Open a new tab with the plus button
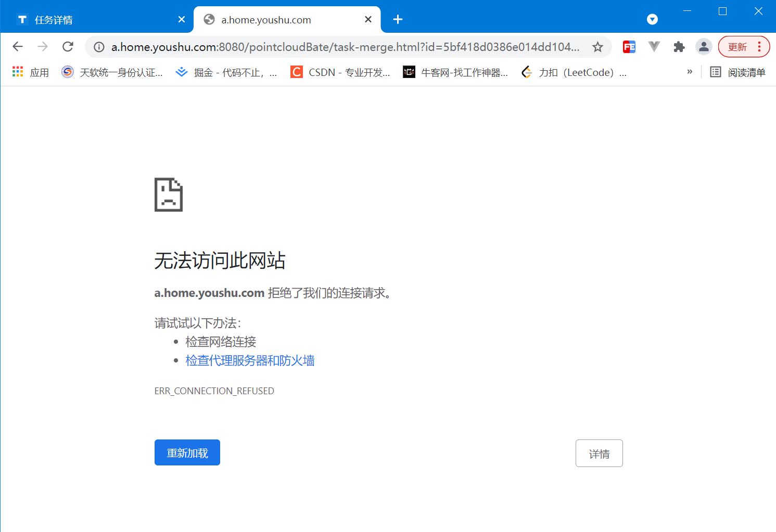776x532 pixels. [x=398, y=19]
